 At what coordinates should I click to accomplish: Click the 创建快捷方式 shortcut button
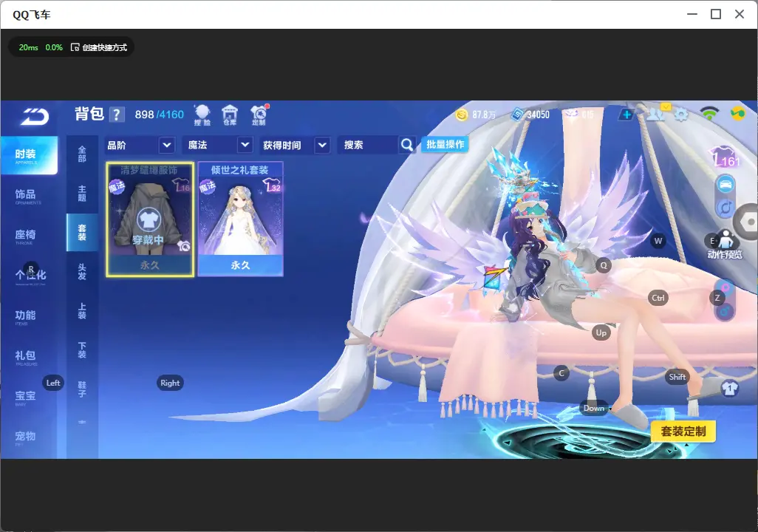point(99,47)
